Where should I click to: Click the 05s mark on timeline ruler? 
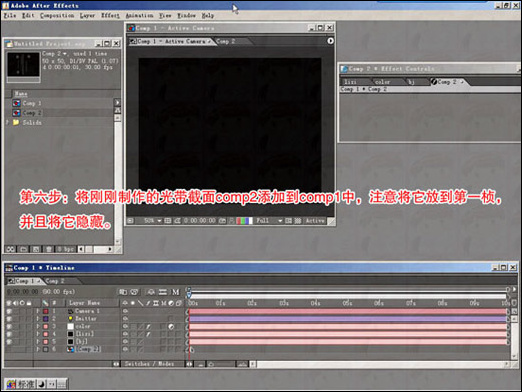pyautogui.click(x=347, y=303)
